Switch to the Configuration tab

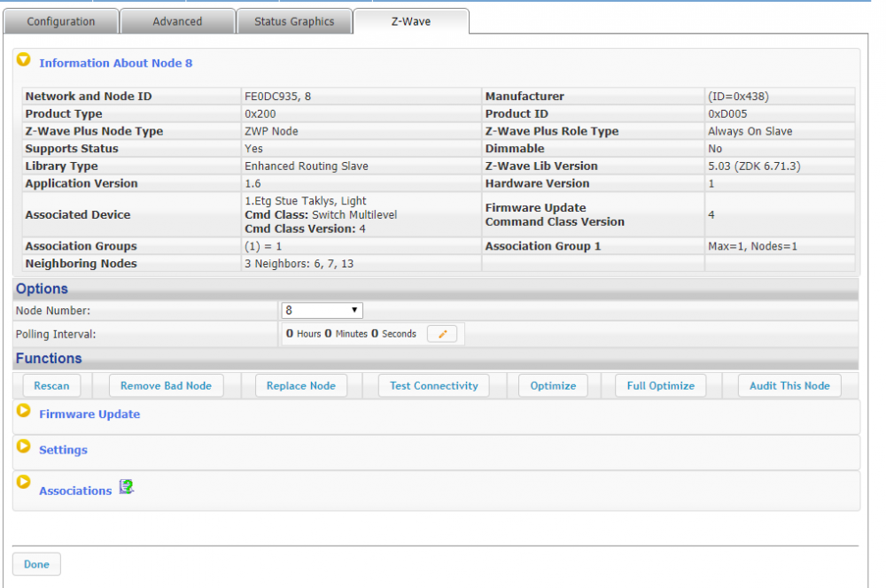(x=61, y=21)
